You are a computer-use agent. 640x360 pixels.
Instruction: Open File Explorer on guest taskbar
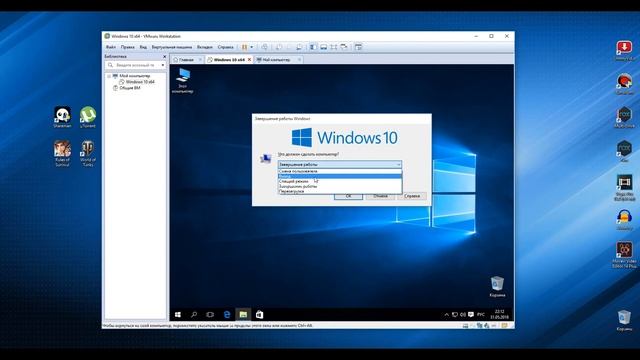(243, 315)
